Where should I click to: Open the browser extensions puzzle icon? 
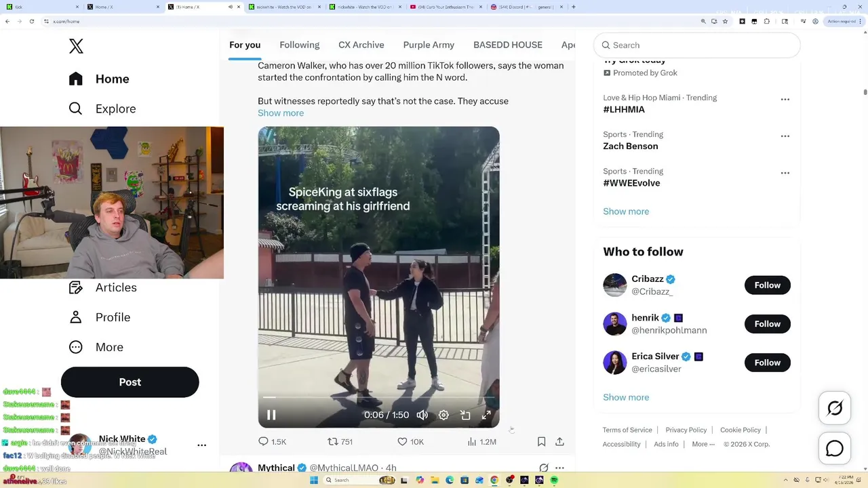click(767, 21)
